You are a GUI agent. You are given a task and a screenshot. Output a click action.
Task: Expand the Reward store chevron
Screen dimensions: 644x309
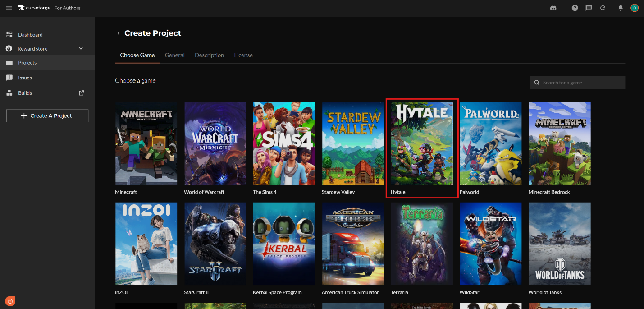[81, 48]
